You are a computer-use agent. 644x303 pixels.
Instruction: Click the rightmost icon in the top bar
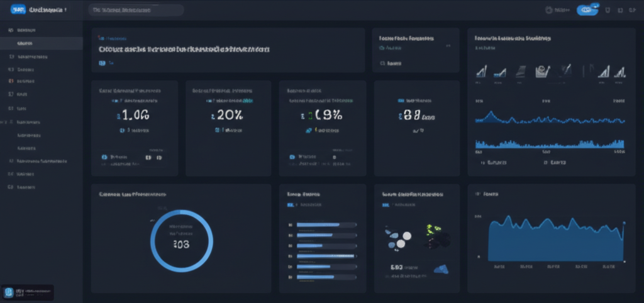[x=631, y=10]
